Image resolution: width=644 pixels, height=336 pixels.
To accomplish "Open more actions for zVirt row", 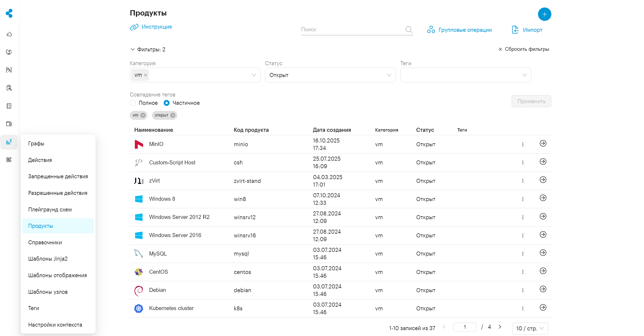I will (523, 181).
